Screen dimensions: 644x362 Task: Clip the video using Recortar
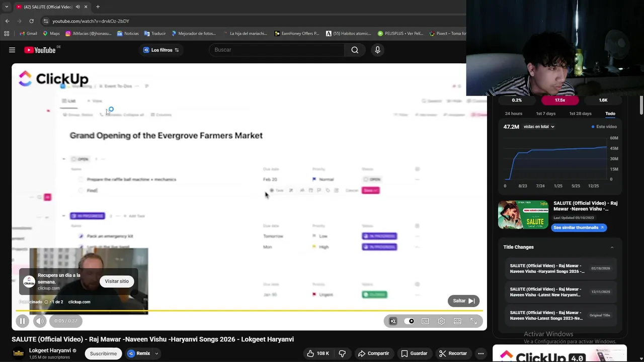pyautogui.click(x=452, y=353)
